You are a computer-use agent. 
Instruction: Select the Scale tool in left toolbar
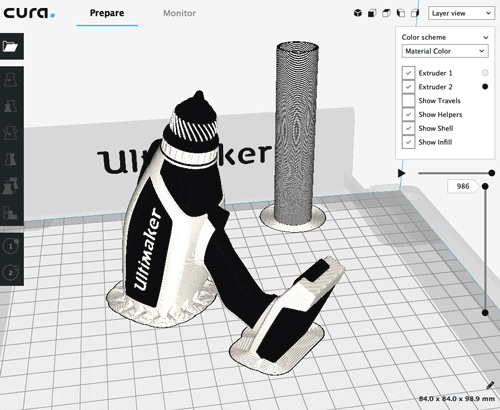pyautogui.click(x=11, y=107)
